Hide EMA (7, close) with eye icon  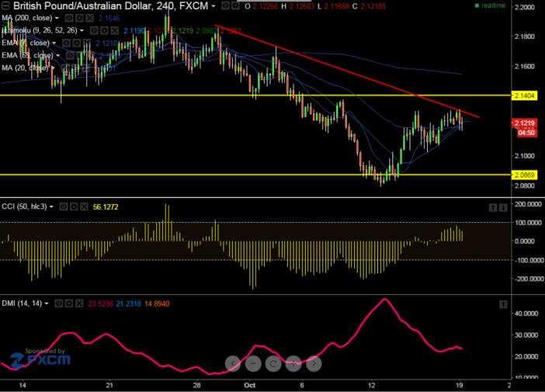[67, 43]
